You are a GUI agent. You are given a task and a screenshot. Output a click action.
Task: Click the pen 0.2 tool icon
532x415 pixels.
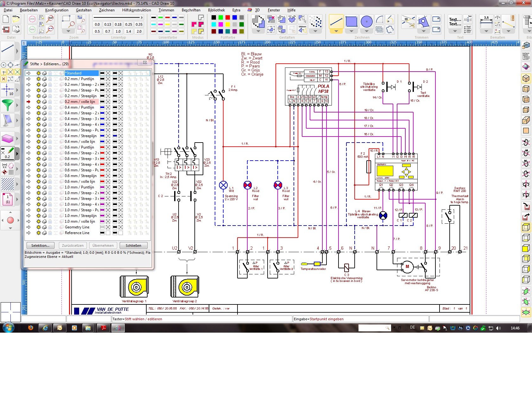point(8,153)
